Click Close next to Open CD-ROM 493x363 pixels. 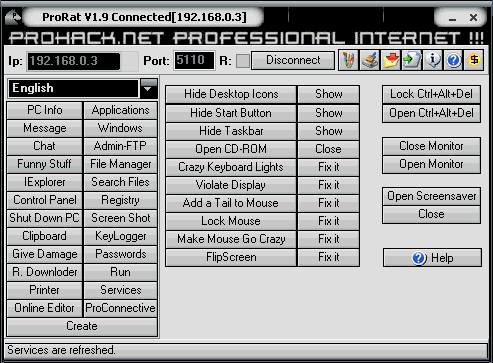[x=329, y=149]
